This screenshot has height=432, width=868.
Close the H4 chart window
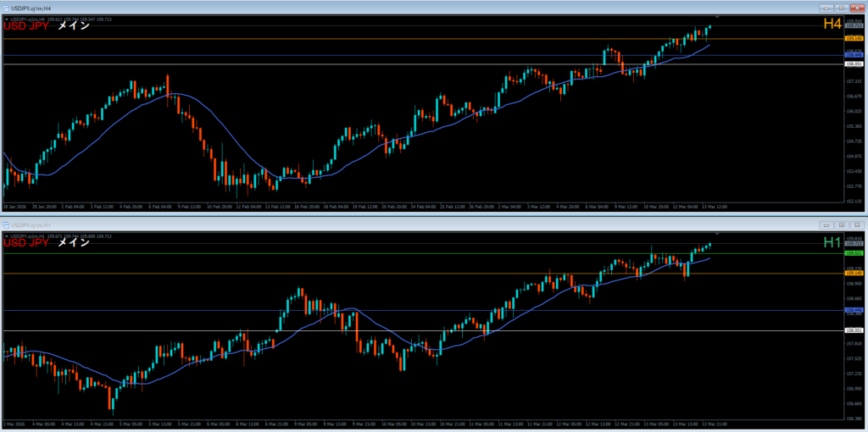[856, 8]
